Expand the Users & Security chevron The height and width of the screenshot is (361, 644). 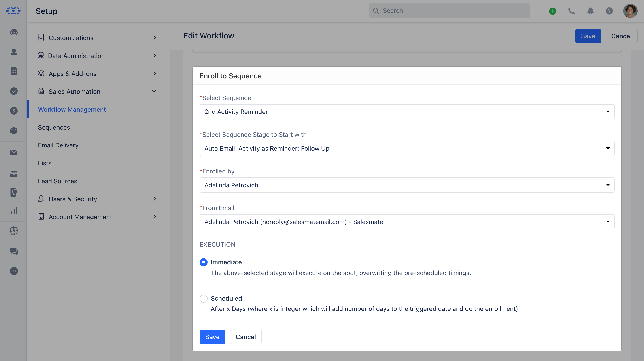pyautogui.click(x=155, y=199)
